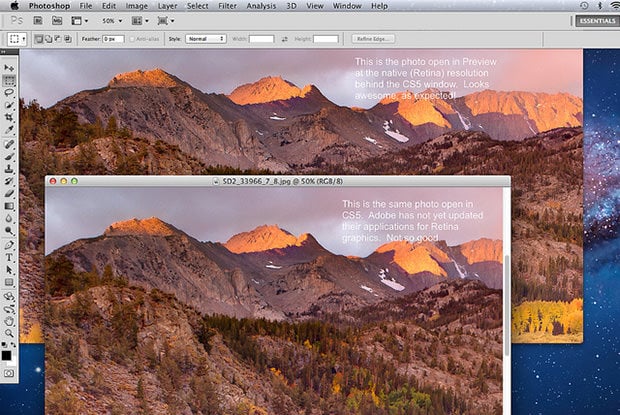
Task: Open the Edit menu
Action: [x=109, y=6]
